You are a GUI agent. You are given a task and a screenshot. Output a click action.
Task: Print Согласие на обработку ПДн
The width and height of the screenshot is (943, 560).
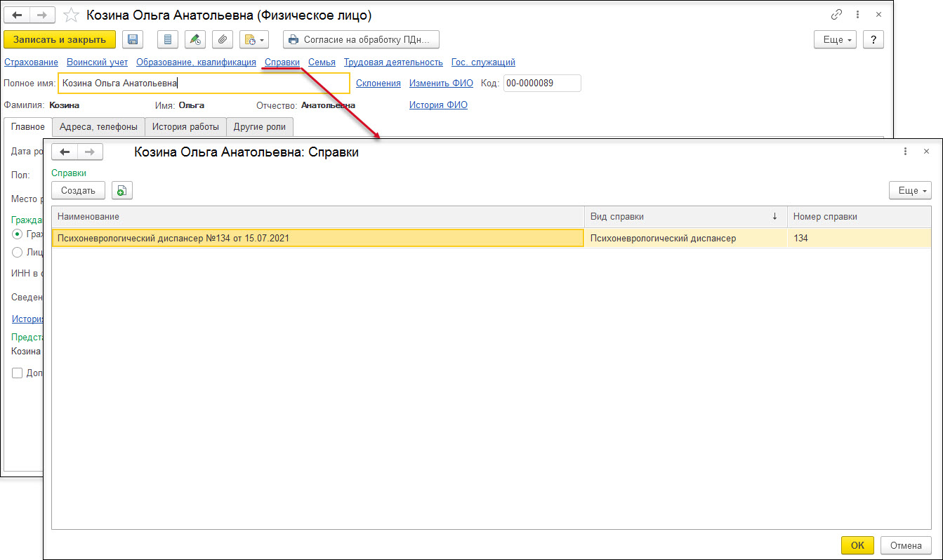pos(361,39)
